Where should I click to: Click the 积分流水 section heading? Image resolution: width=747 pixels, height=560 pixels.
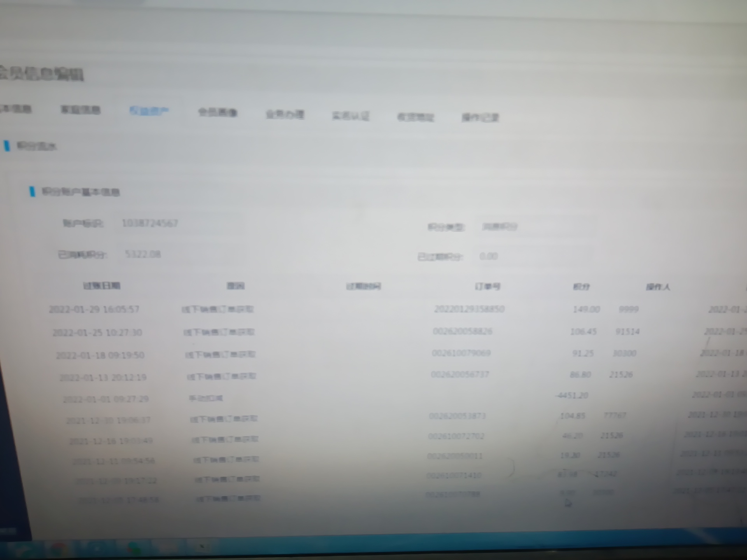click(x=37, y=146)
